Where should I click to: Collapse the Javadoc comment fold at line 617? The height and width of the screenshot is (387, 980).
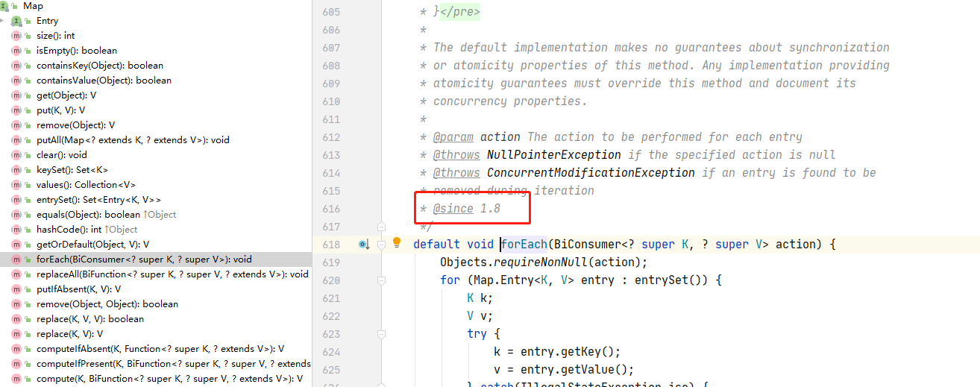381,226
